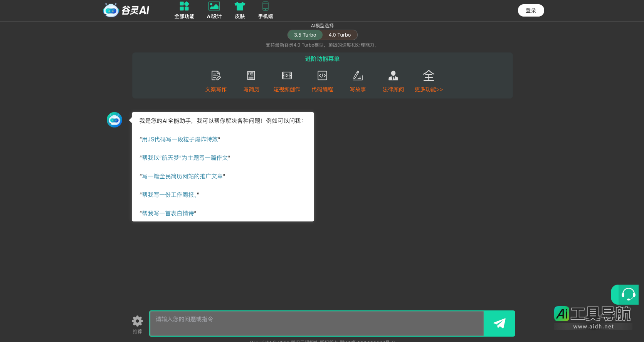644x342 pixels.
Task: Open the 皮肤 skin menu
Action: 240,10
